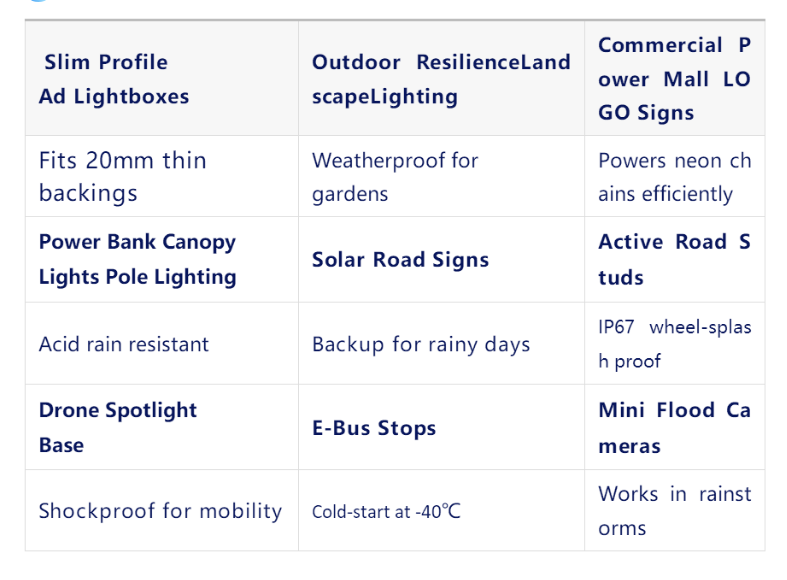787x580 pixels.
Task: Click the Power Bank Canopy Lights heading
Action: click(138, 259)
